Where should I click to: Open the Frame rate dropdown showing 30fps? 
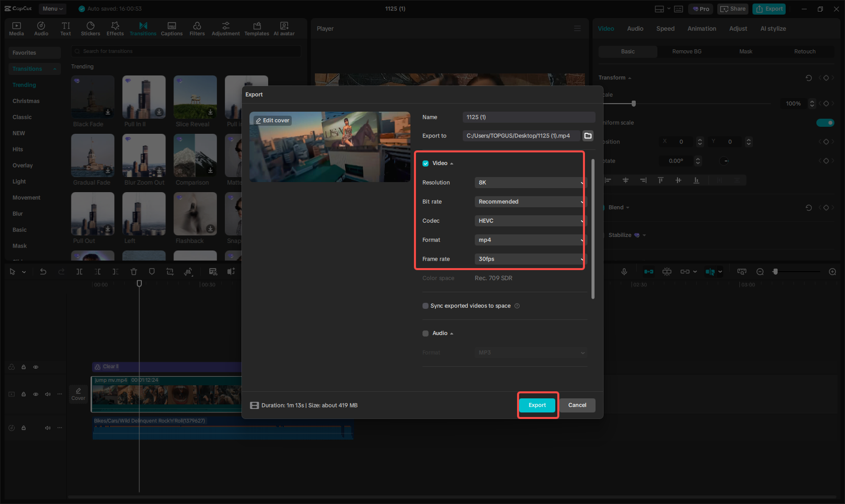[x=530, y=259]
